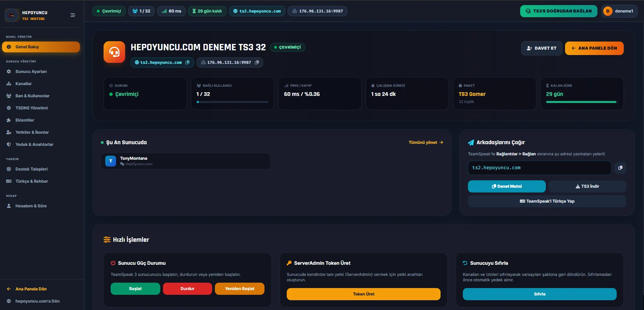
Task: Open TSDNS Yönetimi in sidebar
Action: 41,108
